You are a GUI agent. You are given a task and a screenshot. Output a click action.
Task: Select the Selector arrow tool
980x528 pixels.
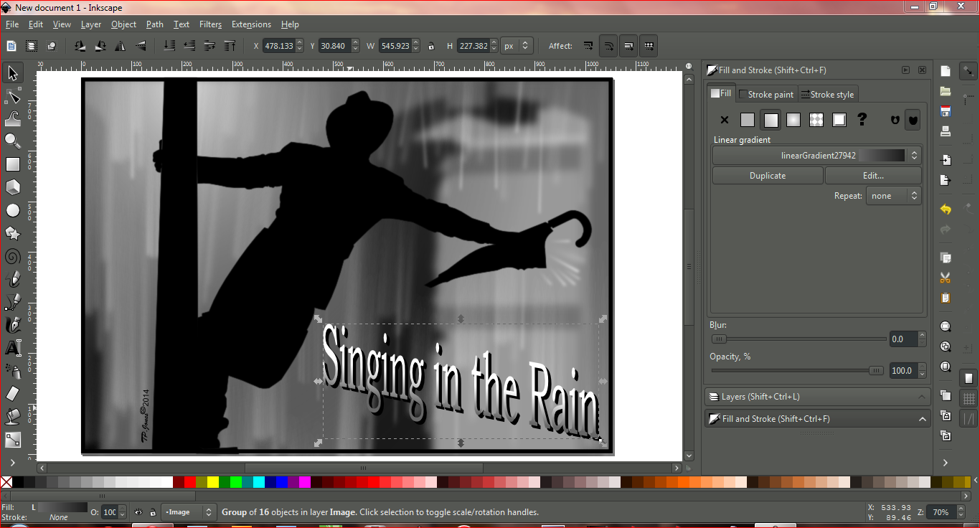pos(13,72)
